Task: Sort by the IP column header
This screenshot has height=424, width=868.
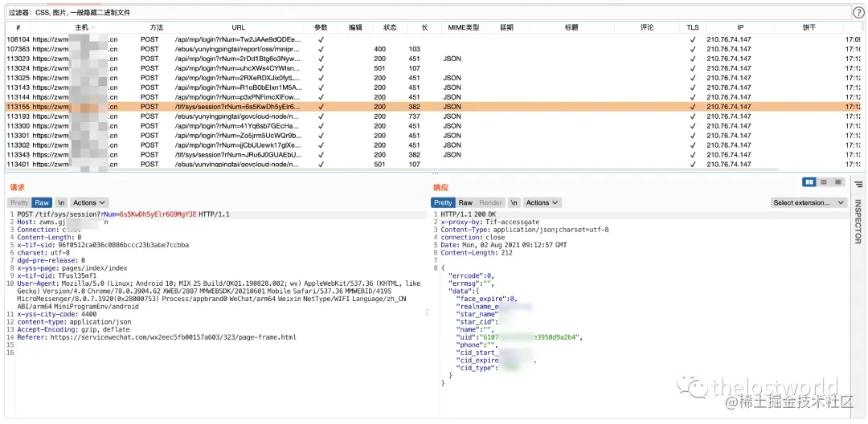Action: pyautogui.click(x=740, y=27)
